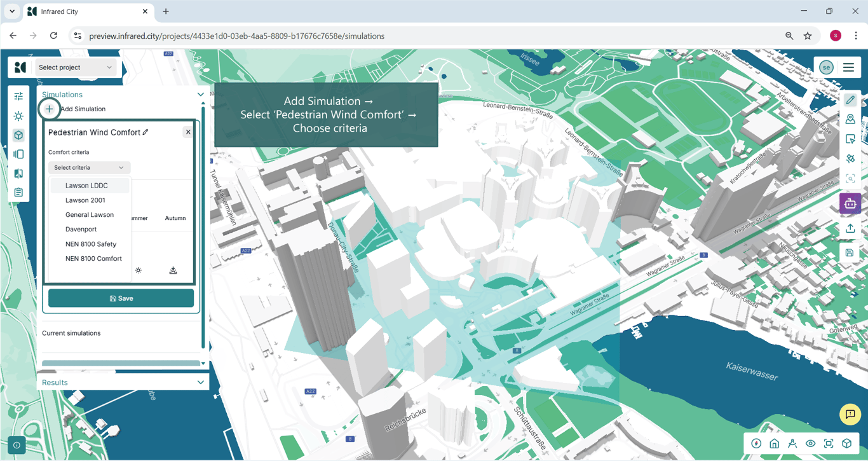
Task: Select the measure compass-divider tool
Action: pyautogui.click(x=792, y=444)
